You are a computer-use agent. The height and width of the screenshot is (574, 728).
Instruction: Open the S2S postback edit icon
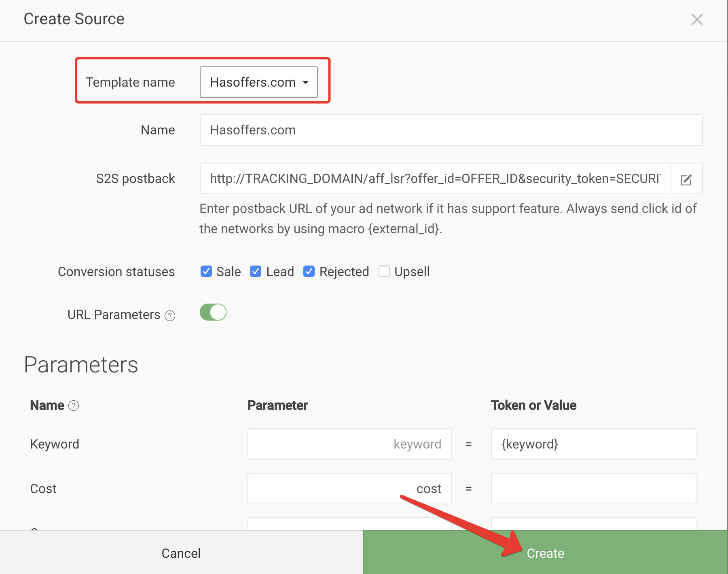click(686, 179)
